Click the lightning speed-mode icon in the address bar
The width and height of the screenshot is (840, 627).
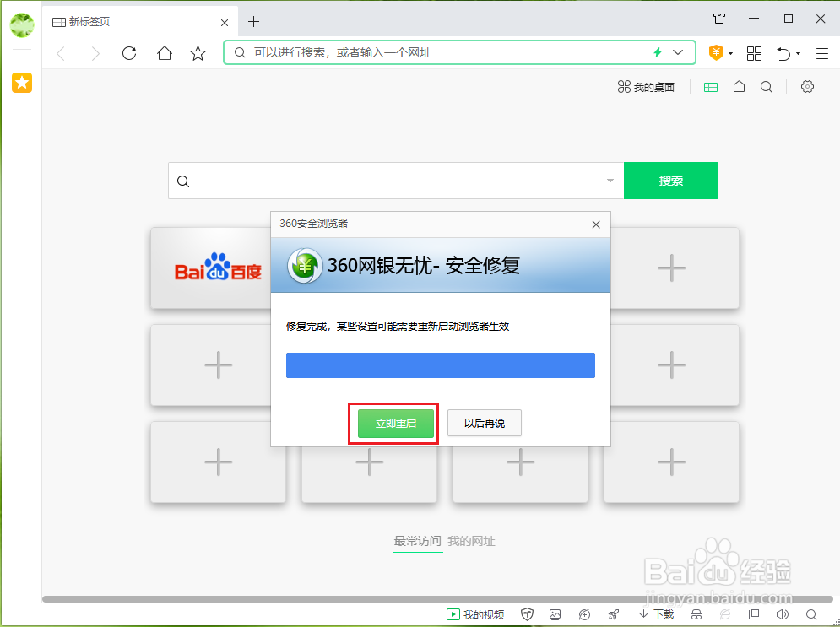pyautogui.click(x=658, y=52)
